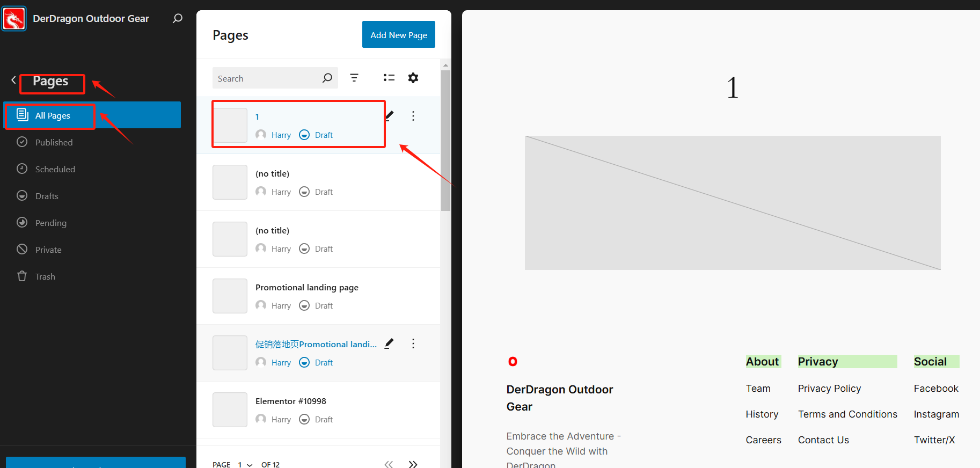
Task: Click the Add New Page button
Action: [x=398, y=35]
